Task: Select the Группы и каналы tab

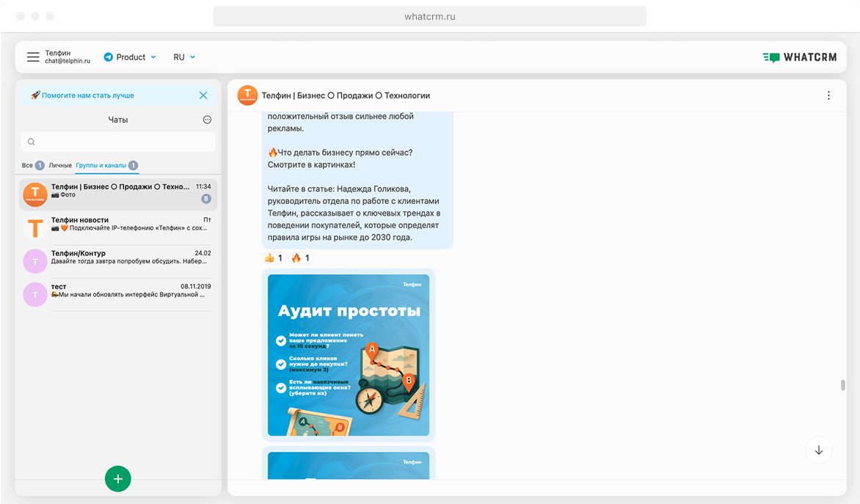Action: point(103,165)
